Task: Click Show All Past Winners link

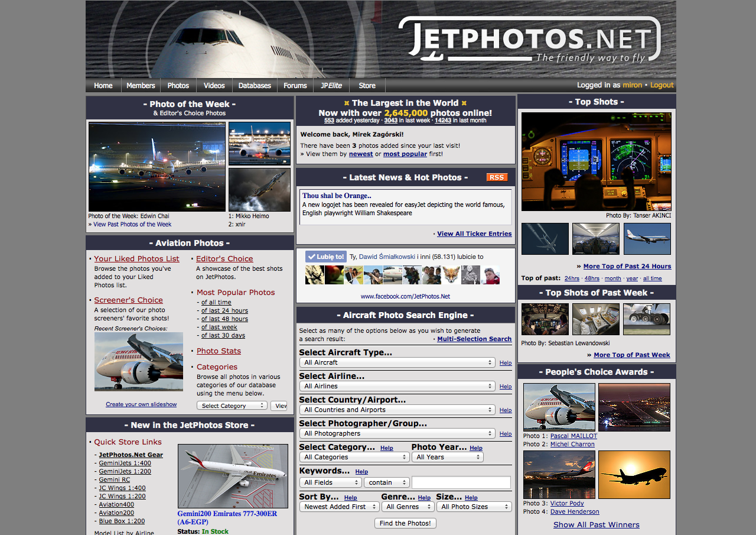Action: click(597, 524)
